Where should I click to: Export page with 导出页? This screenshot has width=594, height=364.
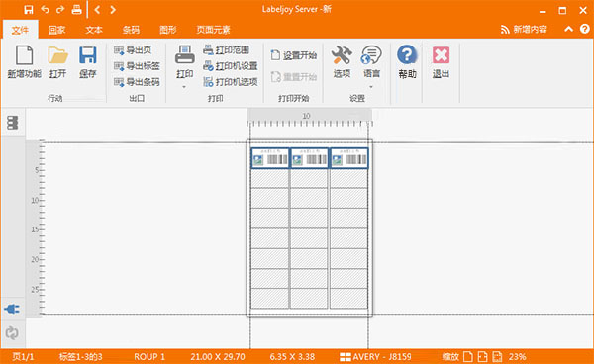pos(133,49)
